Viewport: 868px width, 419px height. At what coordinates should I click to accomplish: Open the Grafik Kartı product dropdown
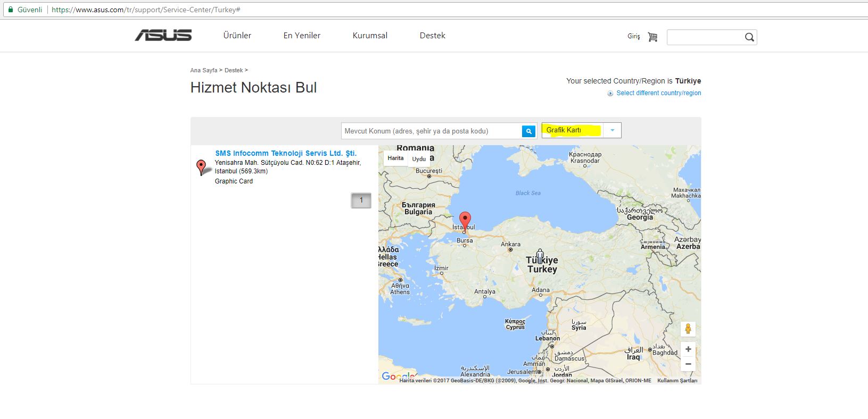[x=581, y=130]
